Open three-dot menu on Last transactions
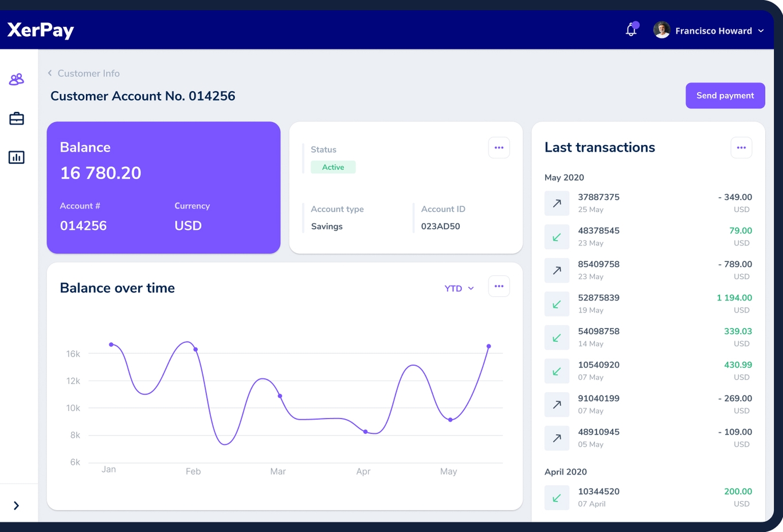This screenshot has width=783, height=532. [741, 148]
